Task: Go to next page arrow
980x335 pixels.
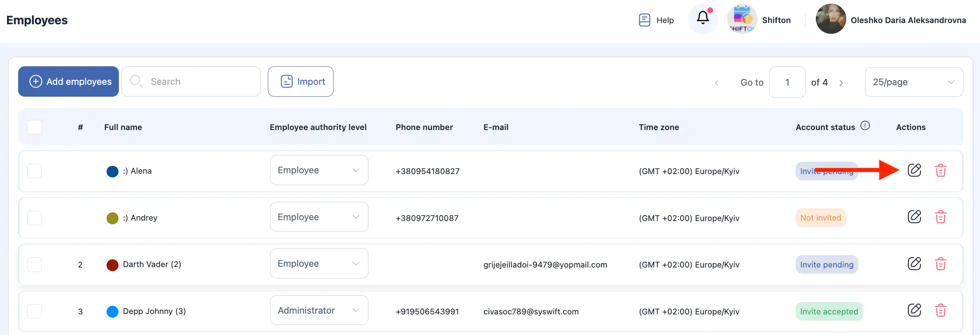Action: [841, 83]
